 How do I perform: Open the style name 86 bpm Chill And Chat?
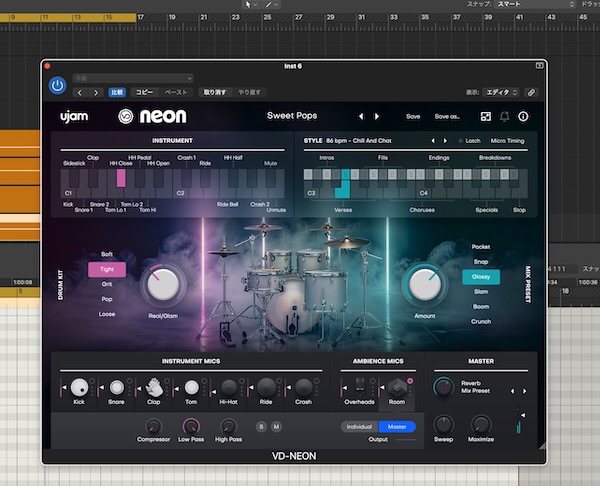point(359,140)
